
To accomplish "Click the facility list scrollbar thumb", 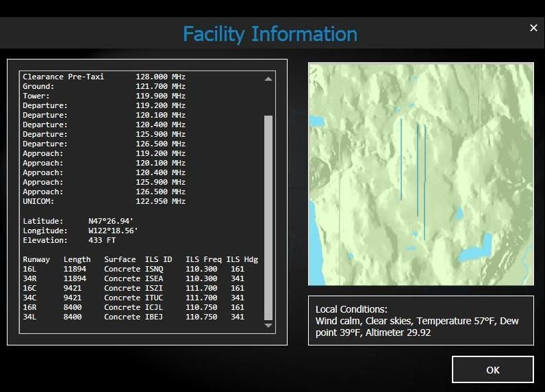I will [268, 218].
